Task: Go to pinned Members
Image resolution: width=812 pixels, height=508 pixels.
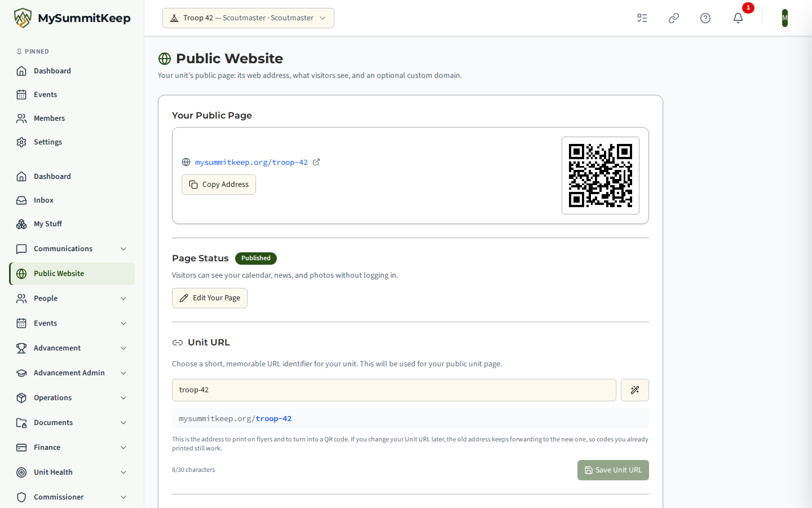Action: [72, 119]
